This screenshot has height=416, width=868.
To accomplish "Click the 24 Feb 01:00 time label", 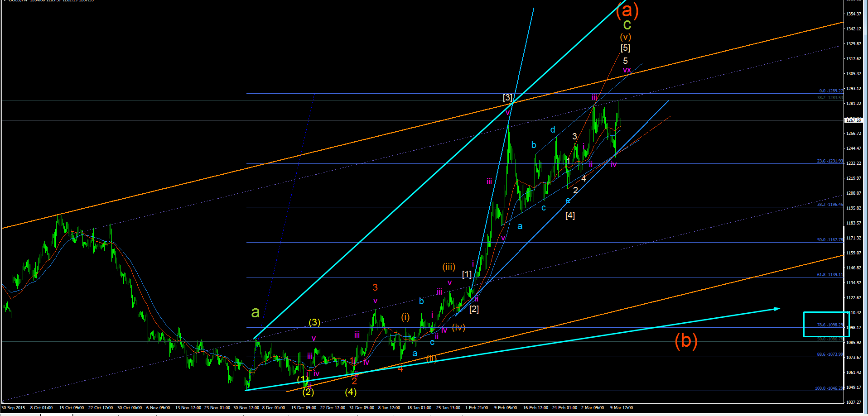I will [565, 408].
